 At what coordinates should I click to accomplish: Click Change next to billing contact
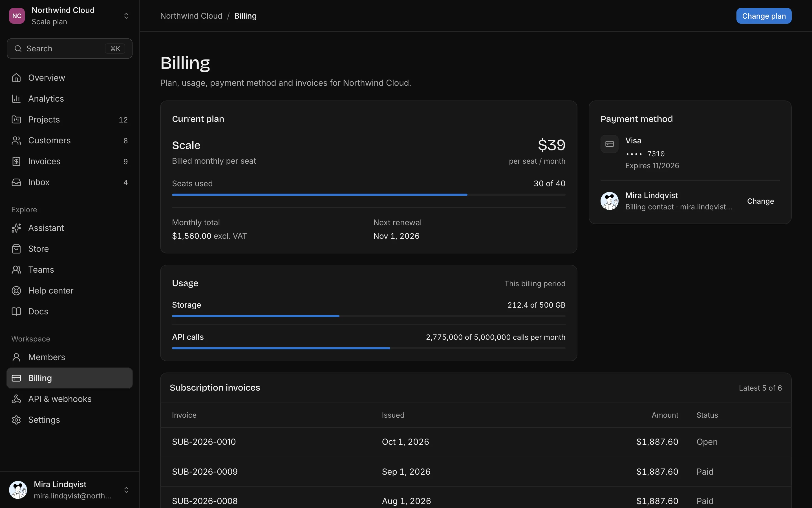[760, 201]
